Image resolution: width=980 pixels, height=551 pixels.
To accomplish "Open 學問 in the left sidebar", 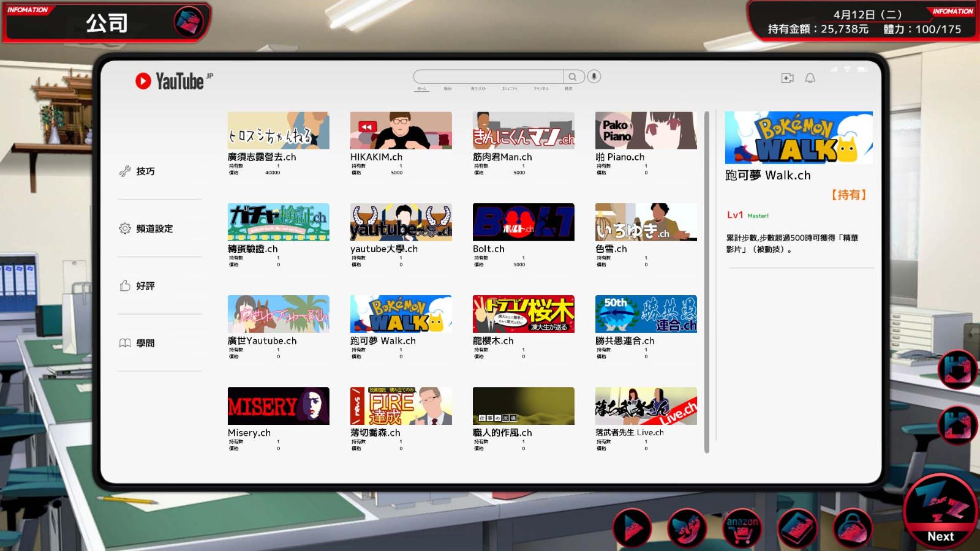I will (145, 343).
